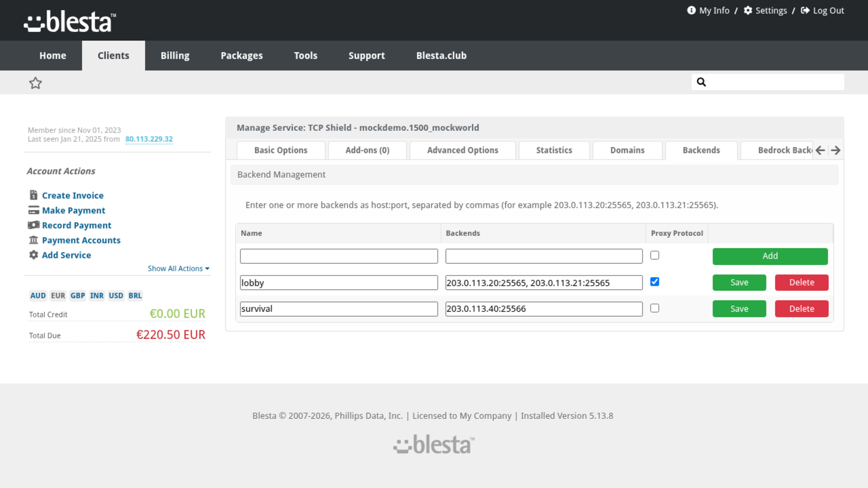Enable Proxy Protocol for new backend row

(655, 255)
